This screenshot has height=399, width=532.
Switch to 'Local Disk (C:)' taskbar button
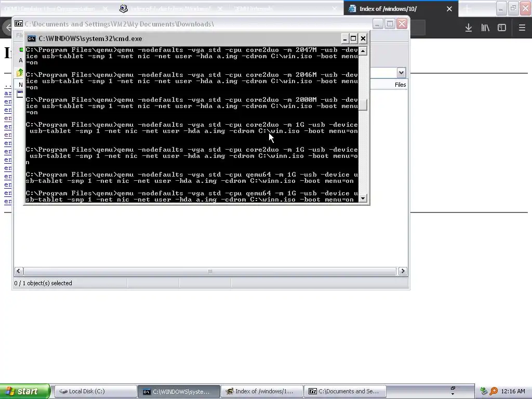pos(96,391)
